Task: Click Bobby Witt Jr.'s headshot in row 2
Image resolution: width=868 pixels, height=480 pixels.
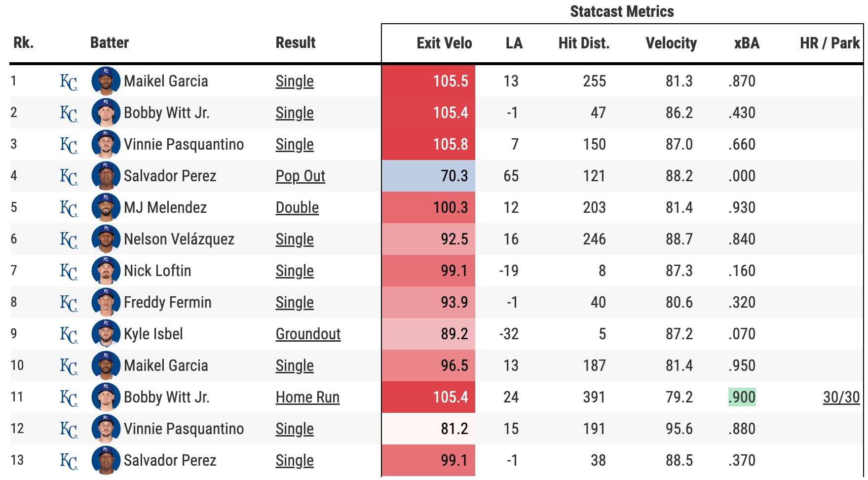Action: [106, 113]
